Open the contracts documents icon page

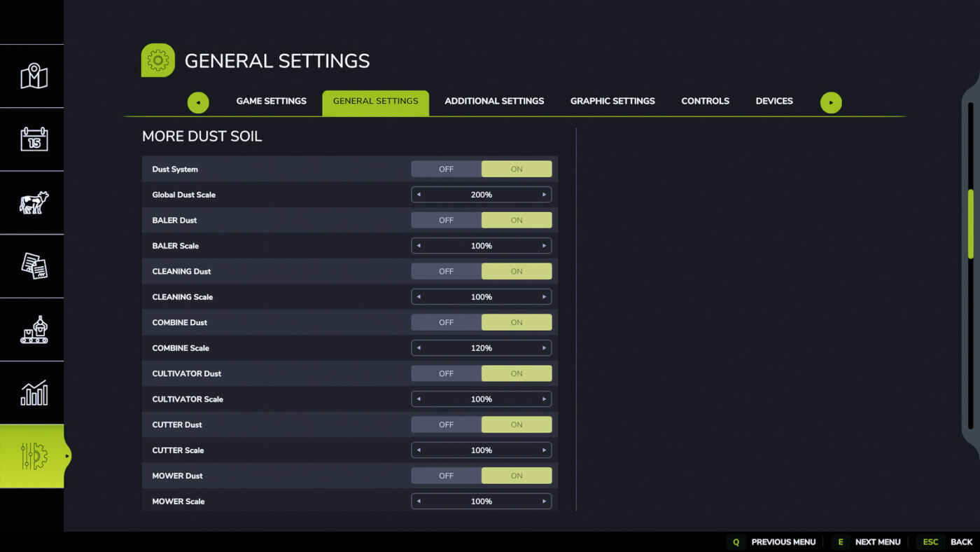pos(33,266)
